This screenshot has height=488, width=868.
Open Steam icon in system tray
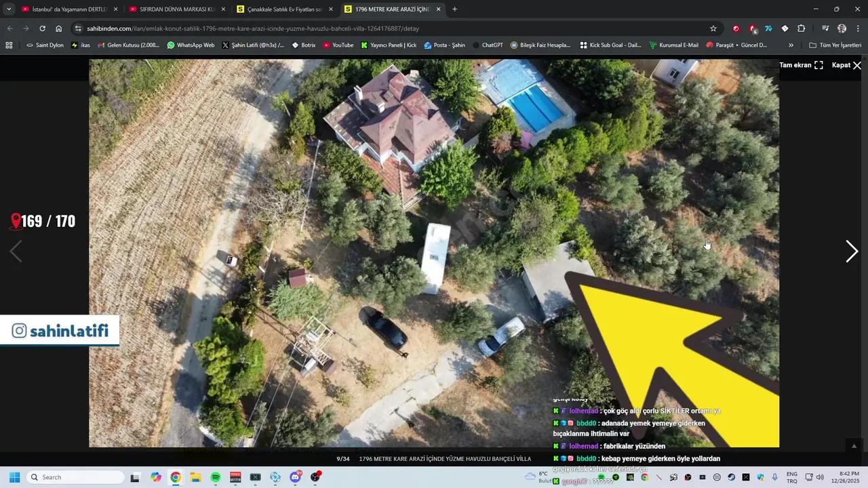tap(731, 477)
